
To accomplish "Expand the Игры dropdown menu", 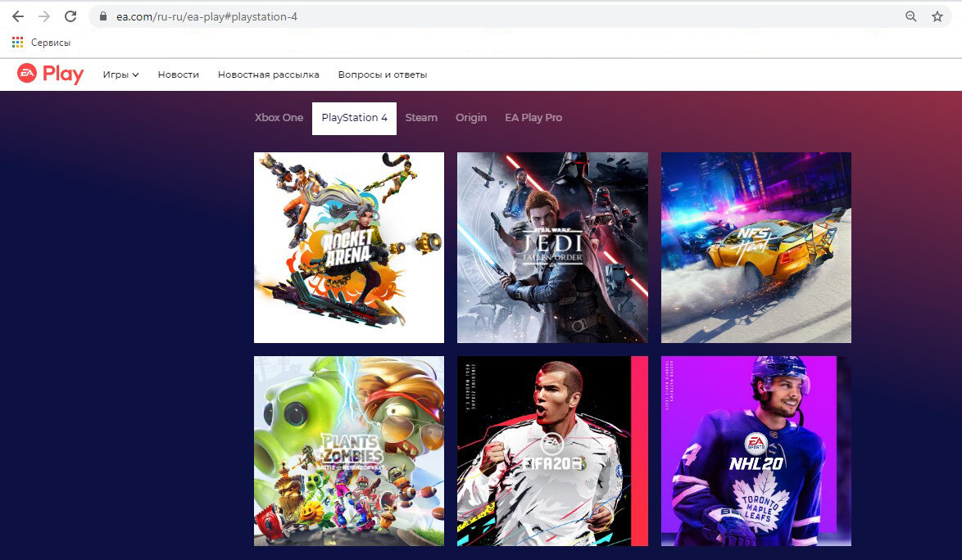I will 120,75.
